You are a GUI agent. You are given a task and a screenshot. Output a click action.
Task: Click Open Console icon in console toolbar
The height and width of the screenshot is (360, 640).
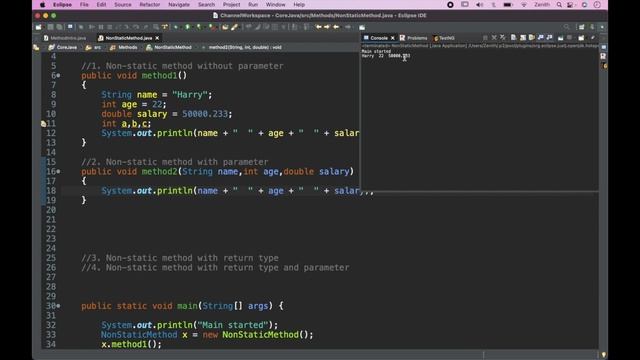click(581, 38)
